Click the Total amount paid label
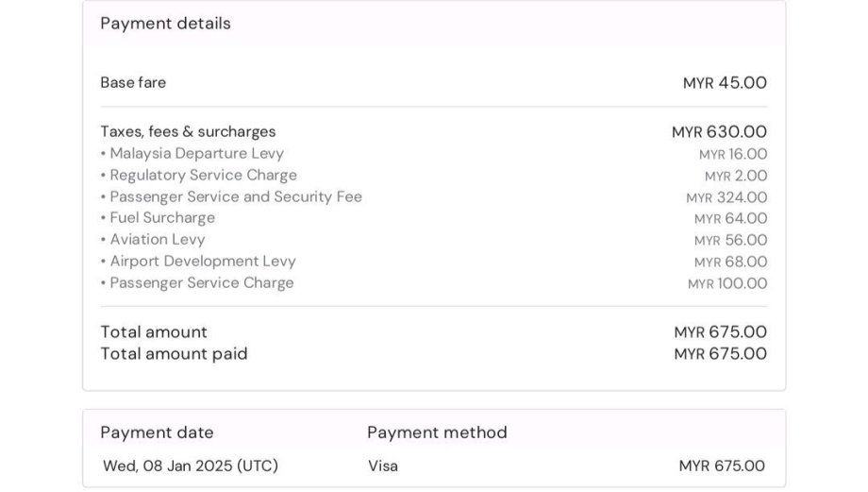Screen dimensions: 868x492 click(x=174, y=353)
